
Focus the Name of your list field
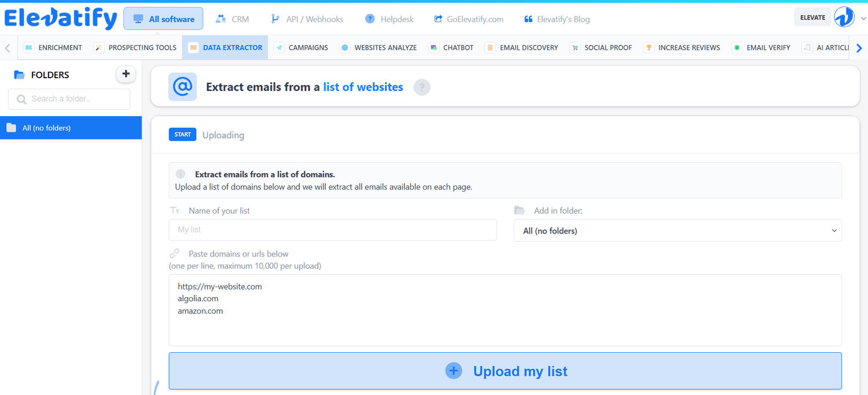pos(333,230)
